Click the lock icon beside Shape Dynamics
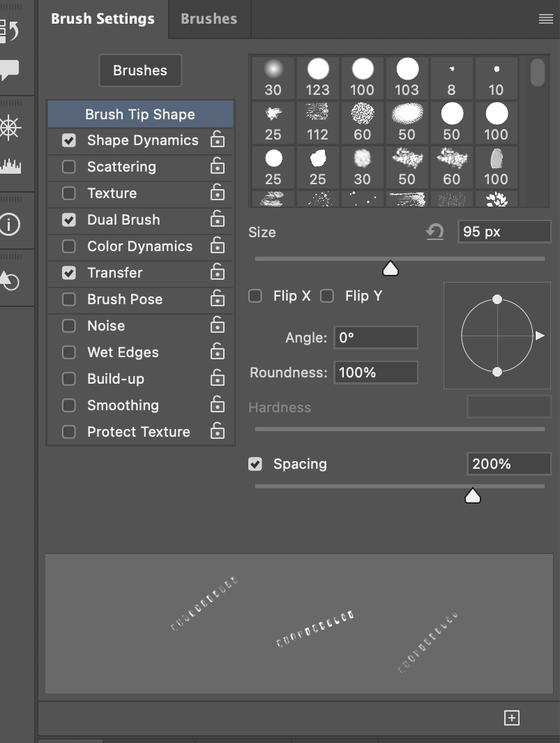This screenshot has width=560, height=743. pos(218,140)
